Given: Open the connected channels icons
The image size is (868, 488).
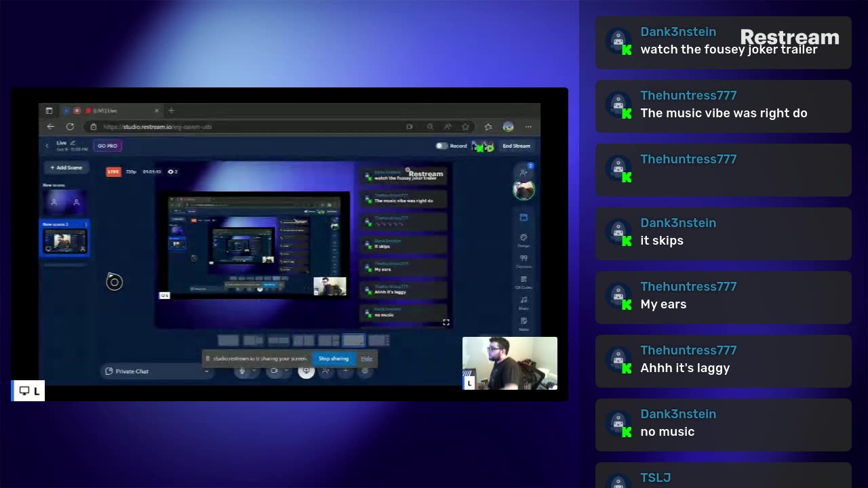Looking at the screenshot, I should pyautogui.click(x=483, y=146).
